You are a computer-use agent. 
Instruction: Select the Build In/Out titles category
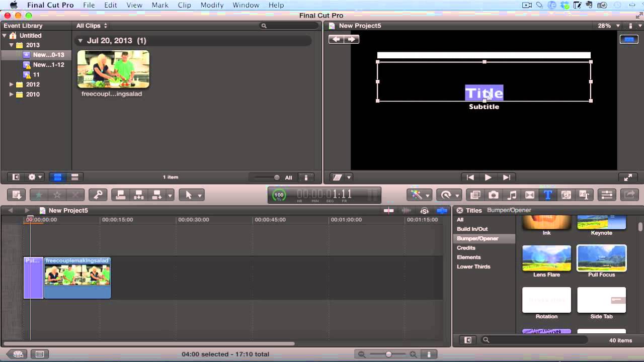(x=472, y=229)
